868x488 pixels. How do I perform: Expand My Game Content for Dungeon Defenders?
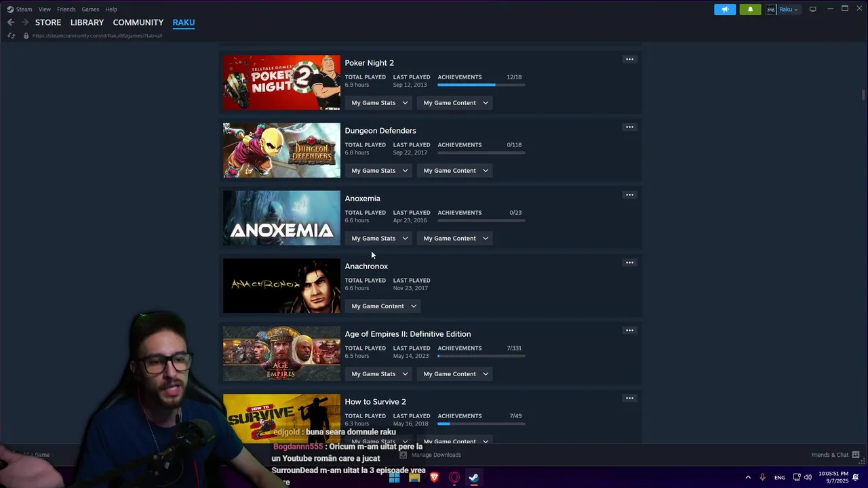456,171
